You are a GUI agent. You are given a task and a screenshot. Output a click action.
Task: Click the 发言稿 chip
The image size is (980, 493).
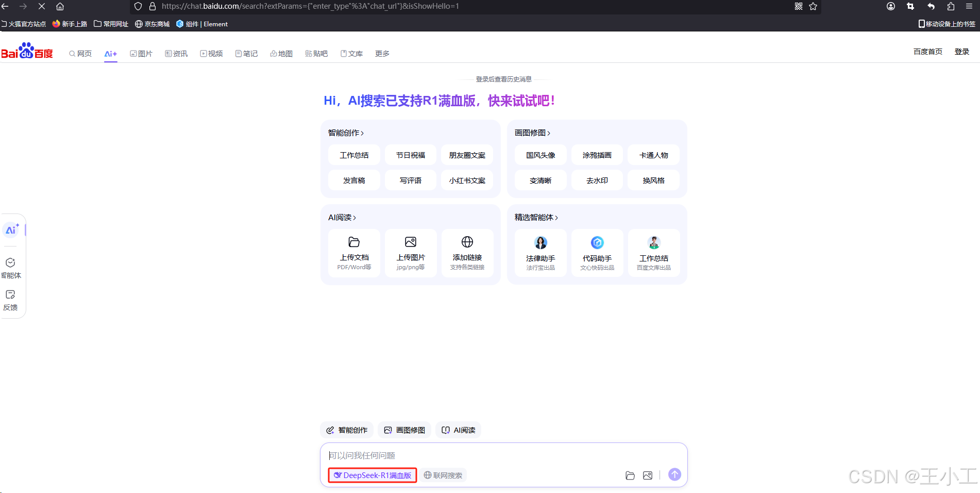tap(354, 180)
